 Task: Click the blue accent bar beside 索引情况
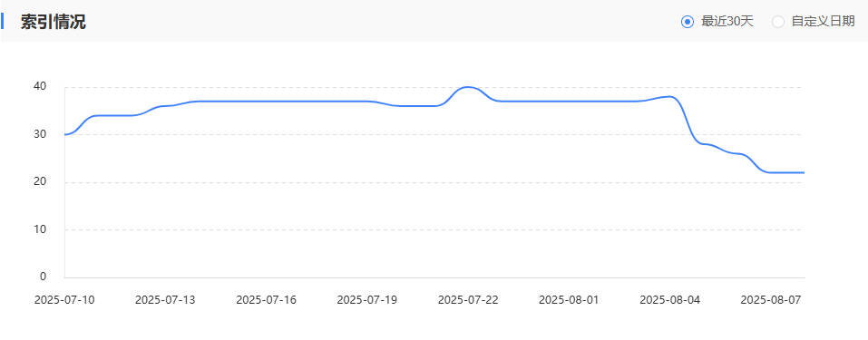click(2, 22)
